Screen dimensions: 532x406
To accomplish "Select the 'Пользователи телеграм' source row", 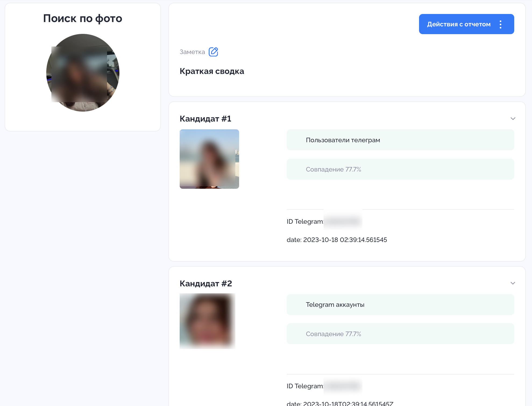I will [x=400, y=140].
